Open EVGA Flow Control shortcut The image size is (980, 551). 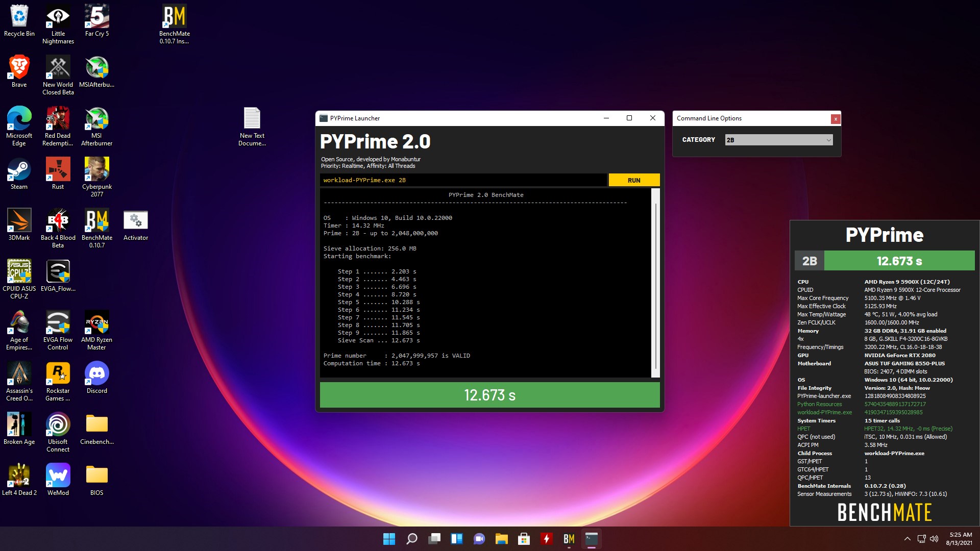[58, 330]
